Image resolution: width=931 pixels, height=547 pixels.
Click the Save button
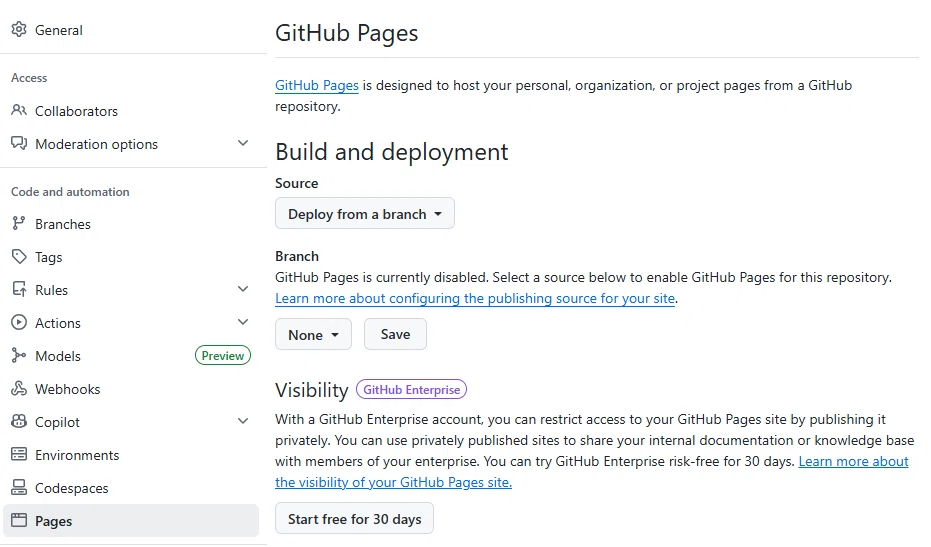coord(395,334)
